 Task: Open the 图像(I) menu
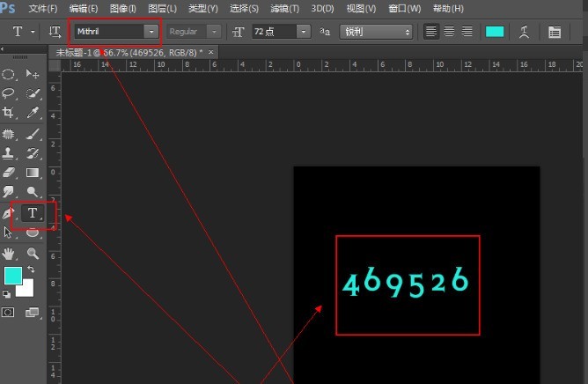(x=123, y=8)
